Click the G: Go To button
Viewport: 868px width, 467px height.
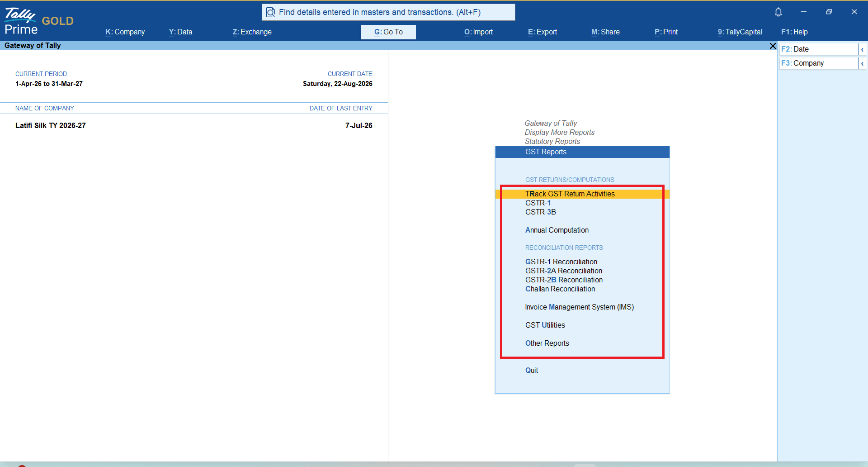pos(388,32)
